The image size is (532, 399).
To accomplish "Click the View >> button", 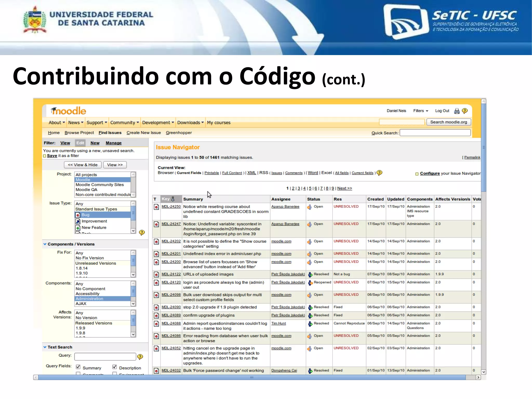I will pyautogui.click(x=115, y=165).
